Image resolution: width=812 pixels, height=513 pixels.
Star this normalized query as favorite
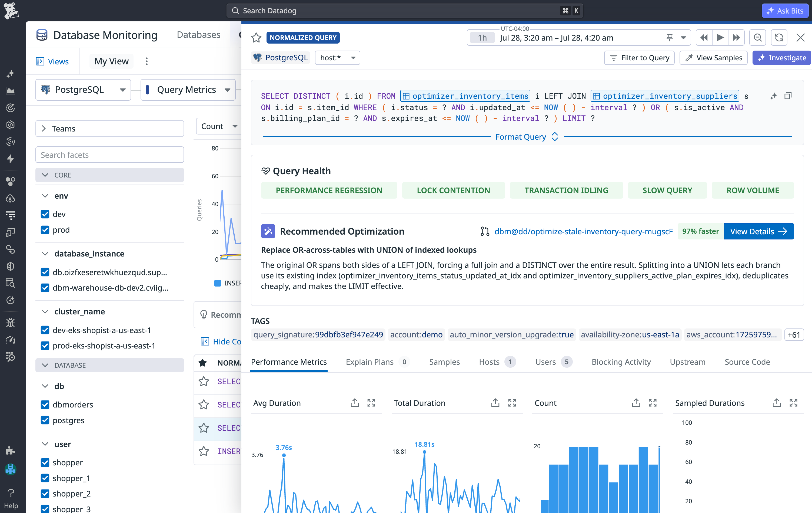tap(256, 37)
